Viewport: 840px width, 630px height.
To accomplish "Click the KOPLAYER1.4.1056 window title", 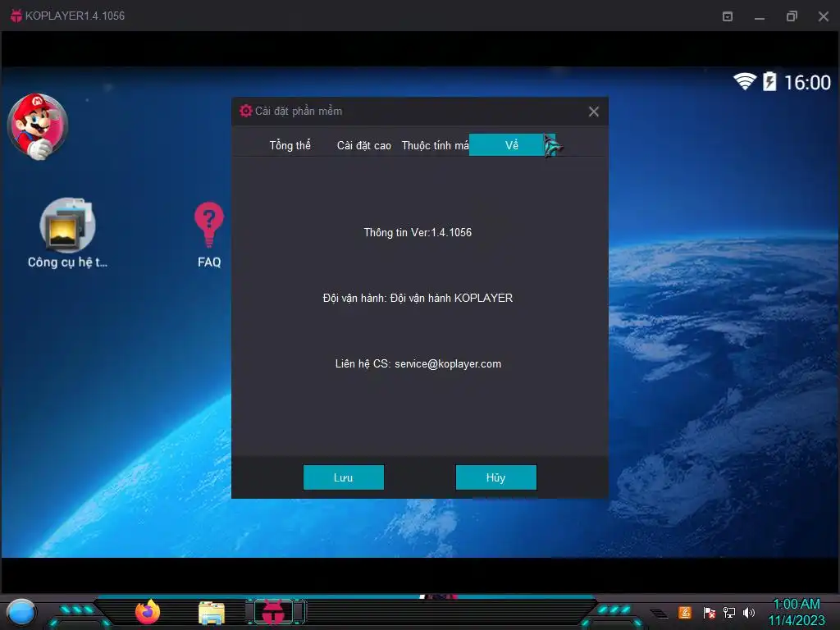I will [75, 16].
